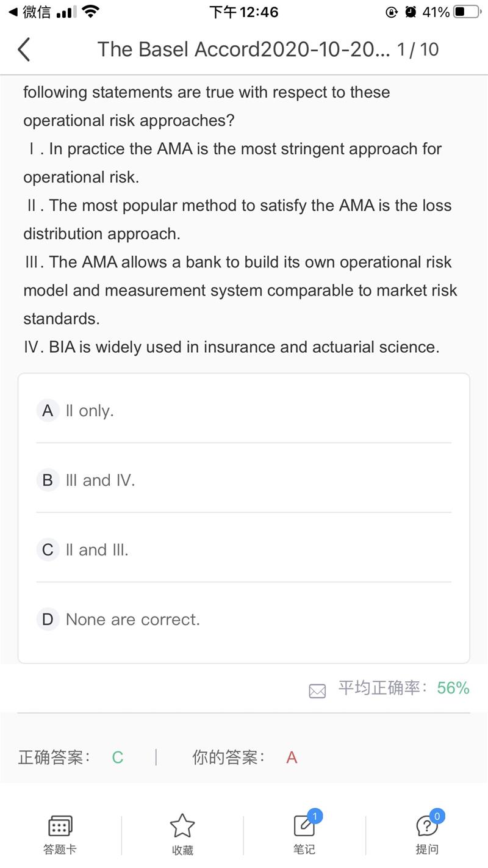Choose the "II and III." answer text

pos(97,550)
